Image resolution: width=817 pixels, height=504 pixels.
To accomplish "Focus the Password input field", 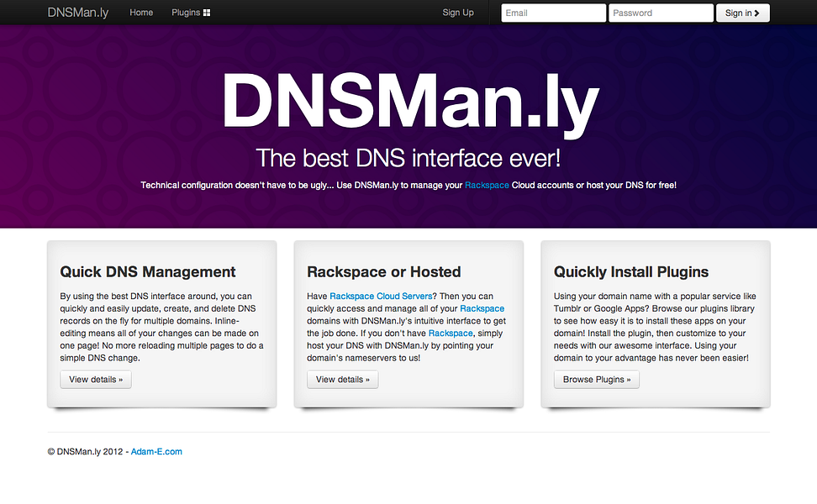I will (x=661, y=13).
